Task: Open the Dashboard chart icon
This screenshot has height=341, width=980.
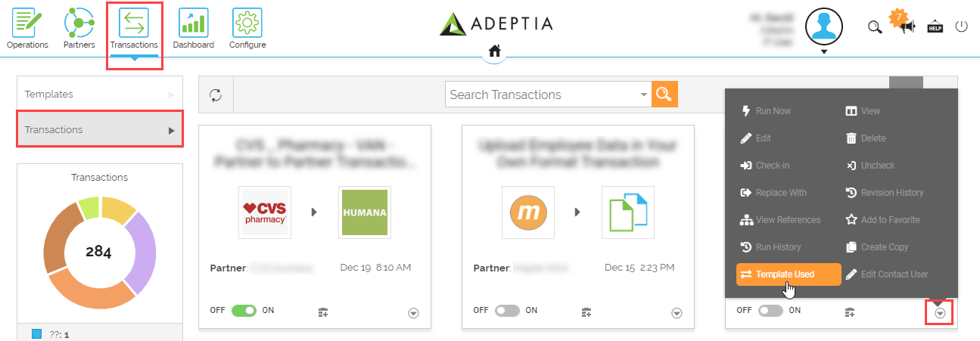Action: (x=193, y=23)
